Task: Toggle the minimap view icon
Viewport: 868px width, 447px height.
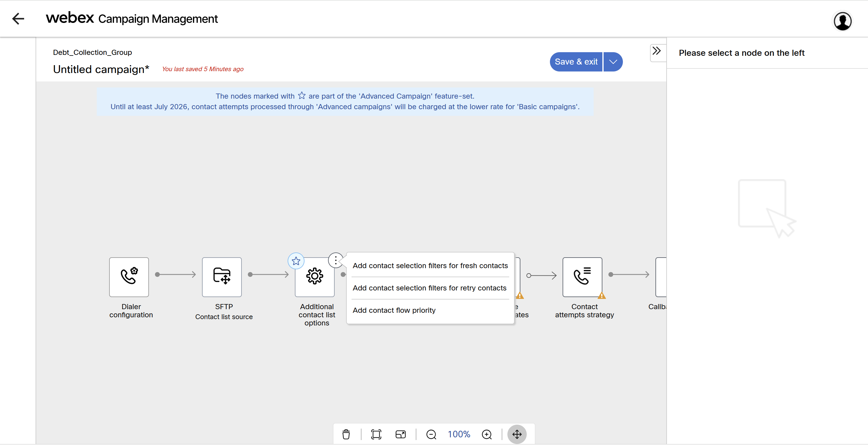Action: (x=400, y=434)
